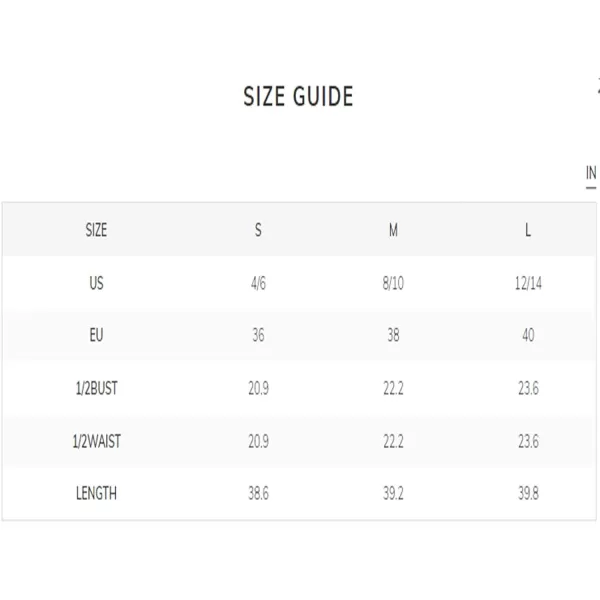Click the LENGTH row label

click(x=96, y=493)
